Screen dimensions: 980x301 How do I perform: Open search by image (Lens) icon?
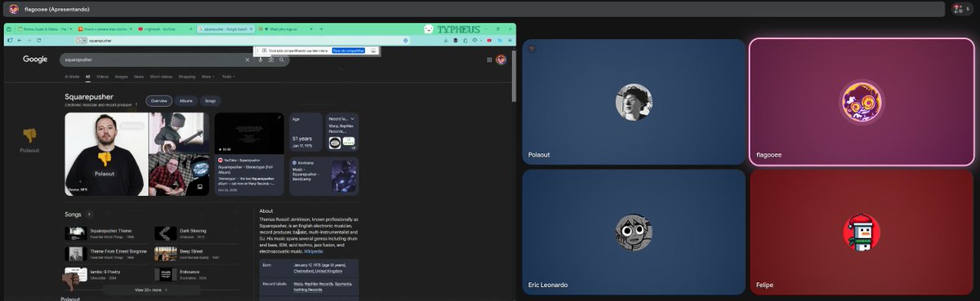(270, 60)
